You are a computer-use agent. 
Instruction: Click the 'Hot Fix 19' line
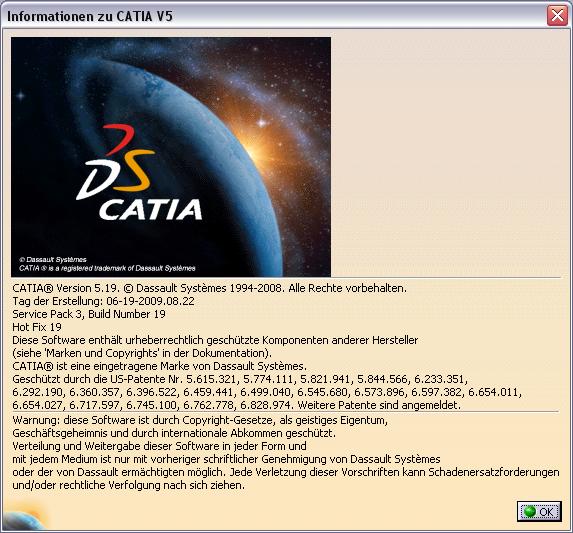[37, 327]
